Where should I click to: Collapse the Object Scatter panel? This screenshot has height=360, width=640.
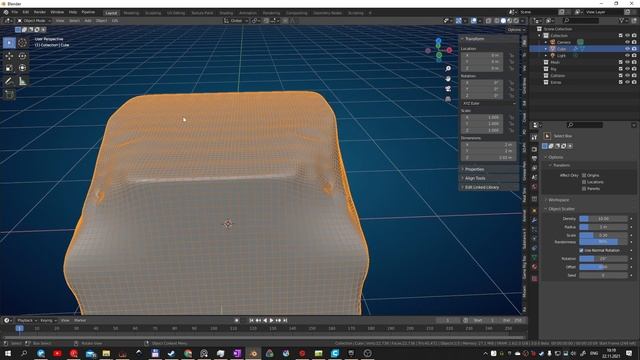[x=561, y=209]
